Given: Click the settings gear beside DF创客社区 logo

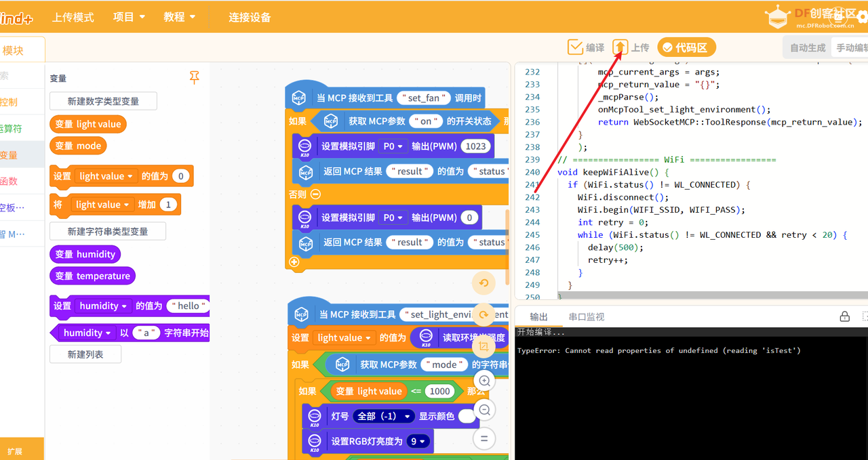Looking at the screenshot, I should coord(863,16).
